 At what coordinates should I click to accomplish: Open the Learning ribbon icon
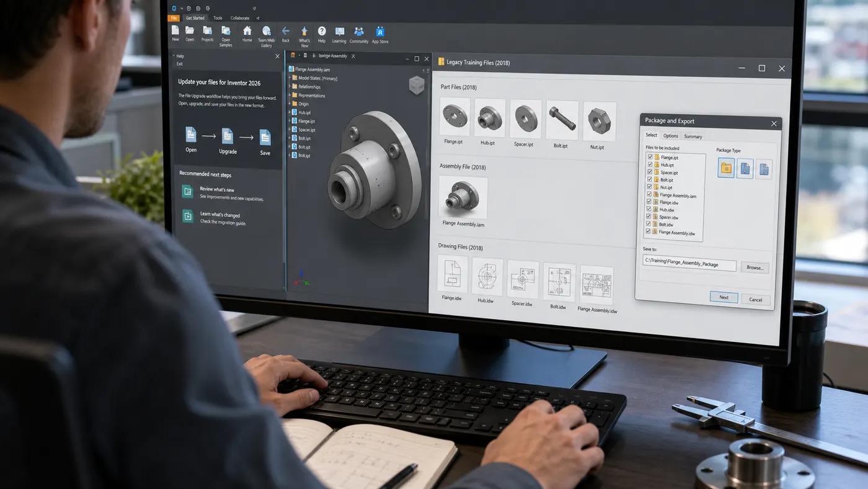(x=339, y=31)
